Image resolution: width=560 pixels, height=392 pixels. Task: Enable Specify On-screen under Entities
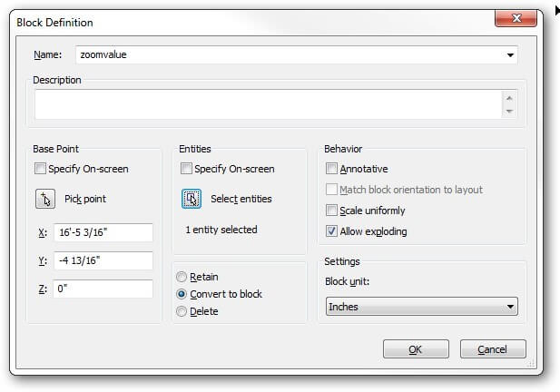[186, 169]
